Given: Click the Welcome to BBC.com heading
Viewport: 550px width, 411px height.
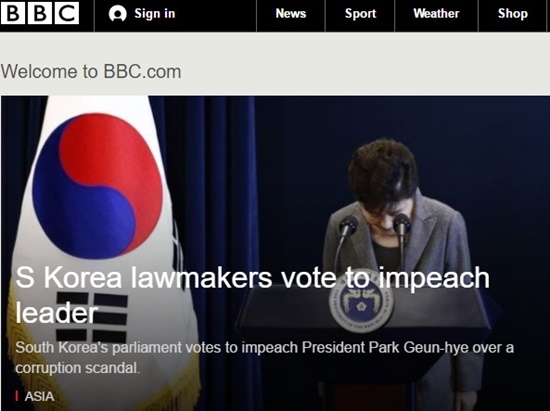Looking at the screenshot, I should (91, 72).
